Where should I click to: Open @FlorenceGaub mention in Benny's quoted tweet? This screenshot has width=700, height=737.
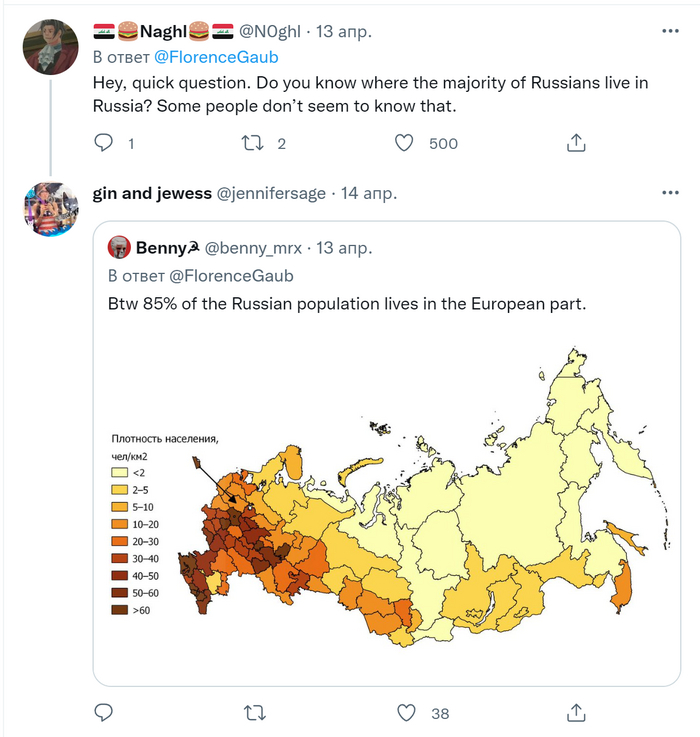point(231,275)
